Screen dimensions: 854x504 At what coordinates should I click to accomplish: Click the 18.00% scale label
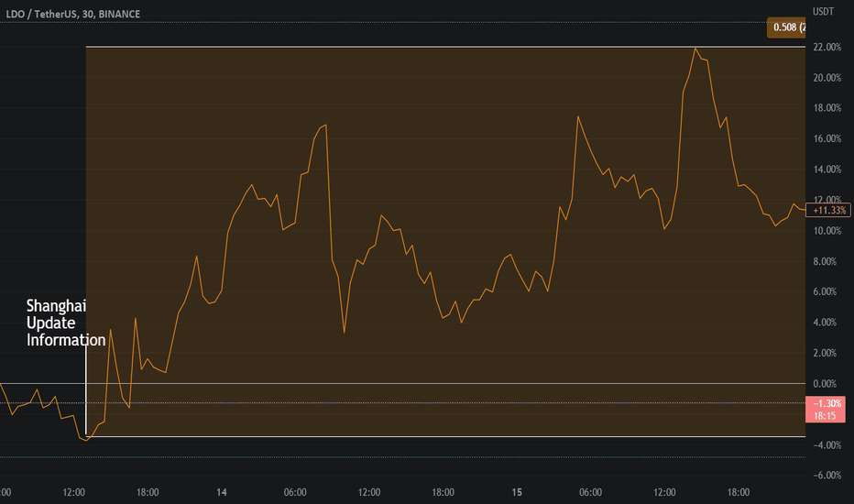827,108
